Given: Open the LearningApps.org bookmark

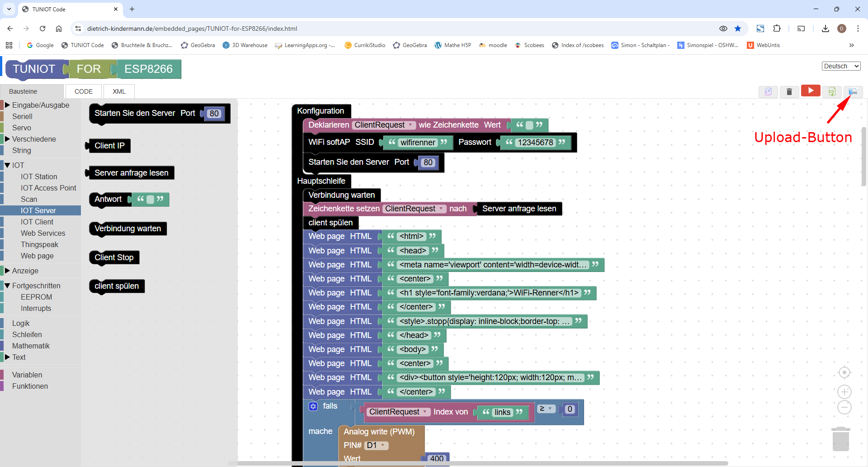Looking at the screenshot, I should point(306,45).
